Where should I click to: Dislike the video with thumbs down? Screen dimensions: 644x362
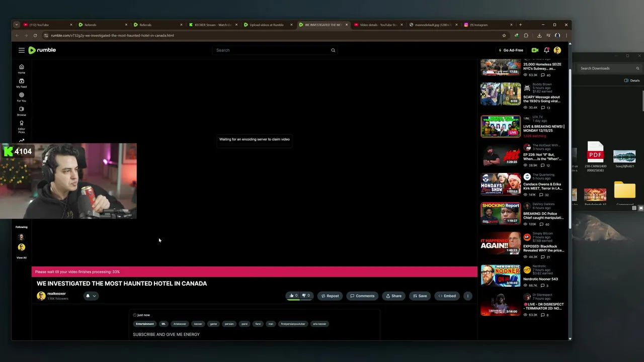click(306, 296)
